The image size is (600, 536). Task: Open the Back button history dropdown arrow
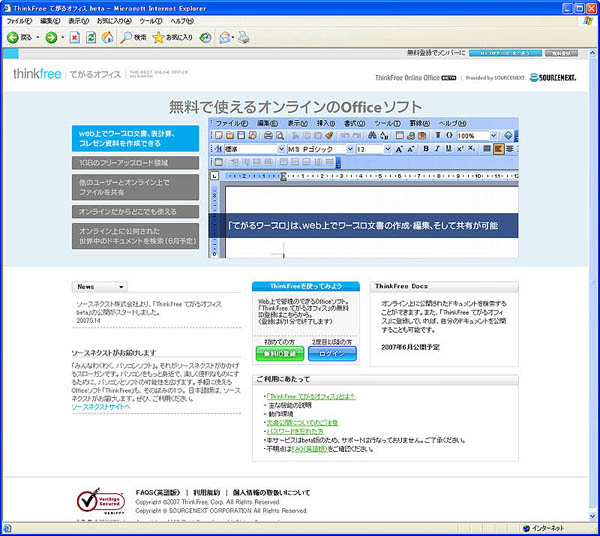[x=36, y=37]
